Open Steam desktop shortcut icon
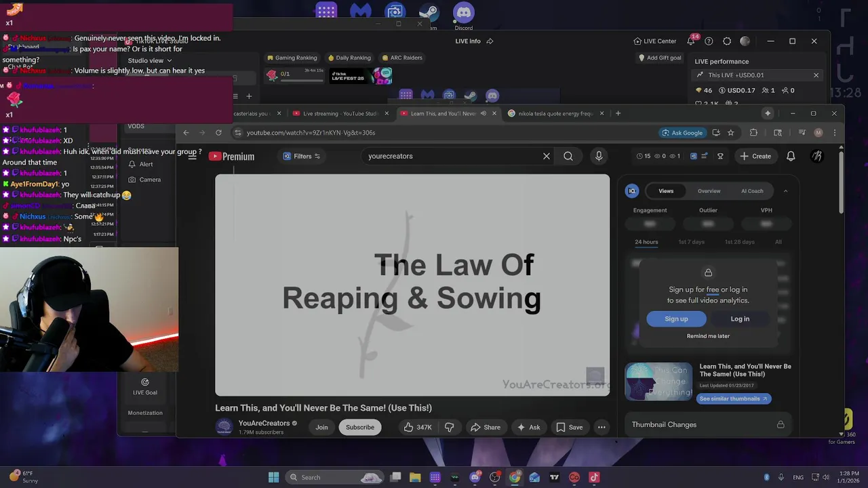This screenshot has width=868, height=488. click(429, 12)
